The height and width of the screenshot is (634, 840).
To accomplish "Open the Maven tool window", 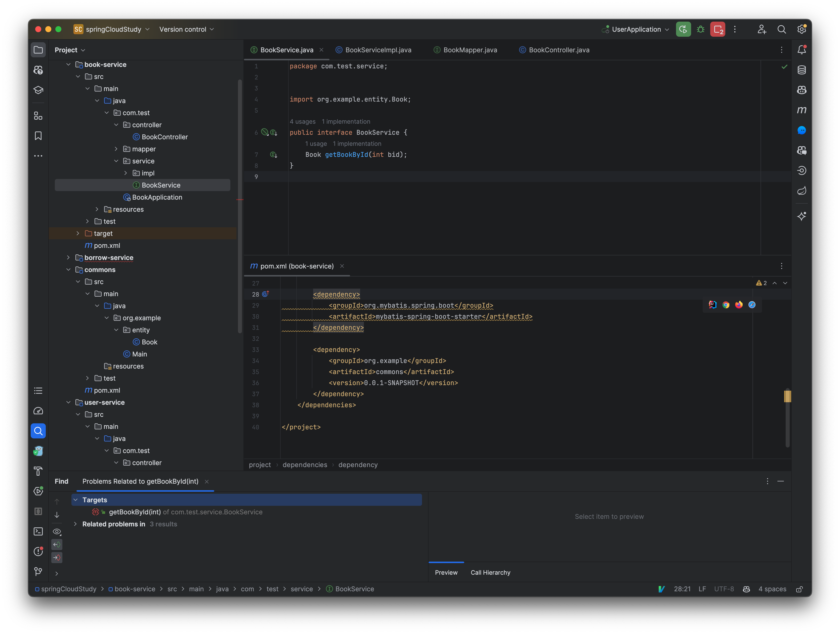I will 802,110.
